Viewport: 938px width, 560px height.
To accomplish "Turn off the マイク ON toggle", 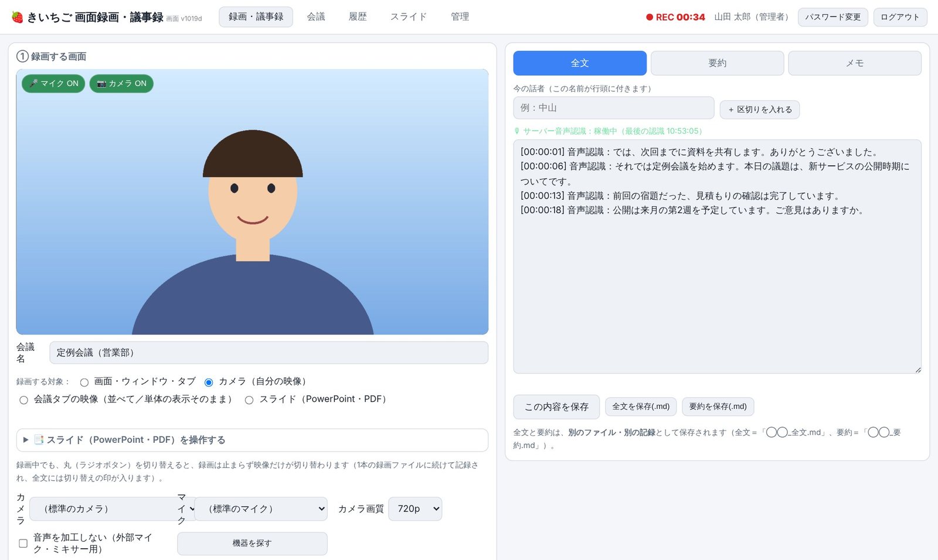I will point(53,84).
